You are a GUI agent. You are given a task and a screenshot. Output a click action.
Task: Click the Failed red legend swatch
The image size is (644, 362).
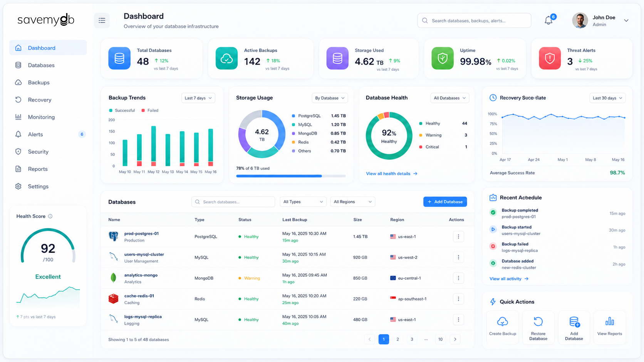(143, 110)
